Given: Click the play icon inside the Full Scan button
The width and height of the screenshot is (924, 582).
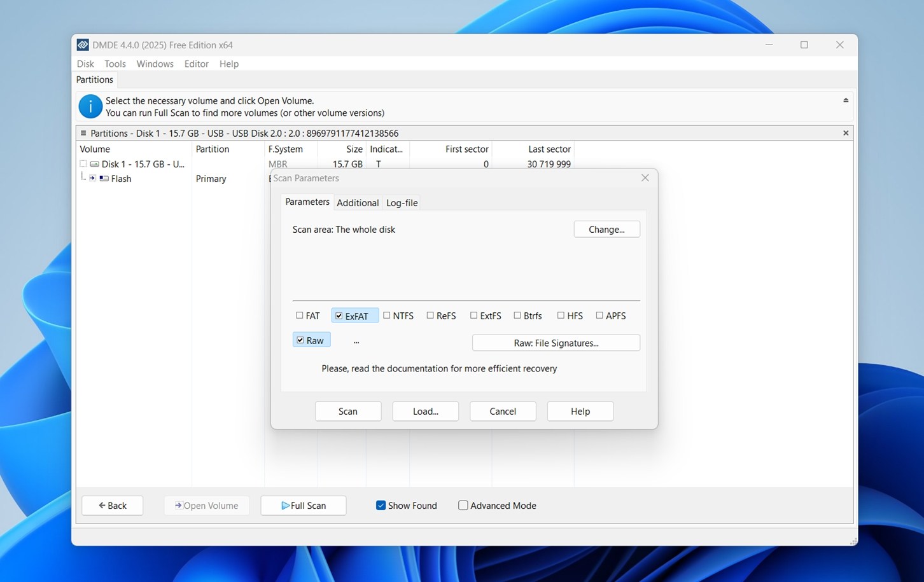Looking at the screenshot, I should pyautogui.click(x=286, y=505).
